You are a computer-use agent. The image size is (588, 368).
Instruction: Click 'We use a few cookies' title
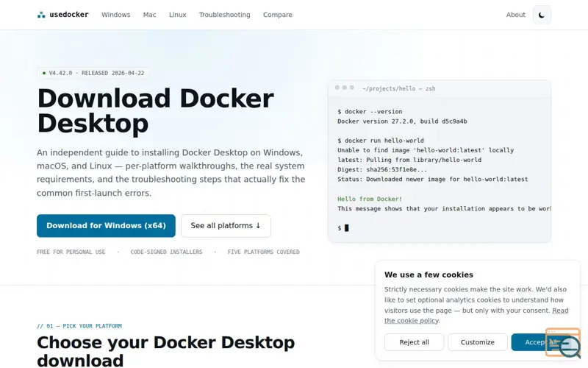tap(429, 275)
